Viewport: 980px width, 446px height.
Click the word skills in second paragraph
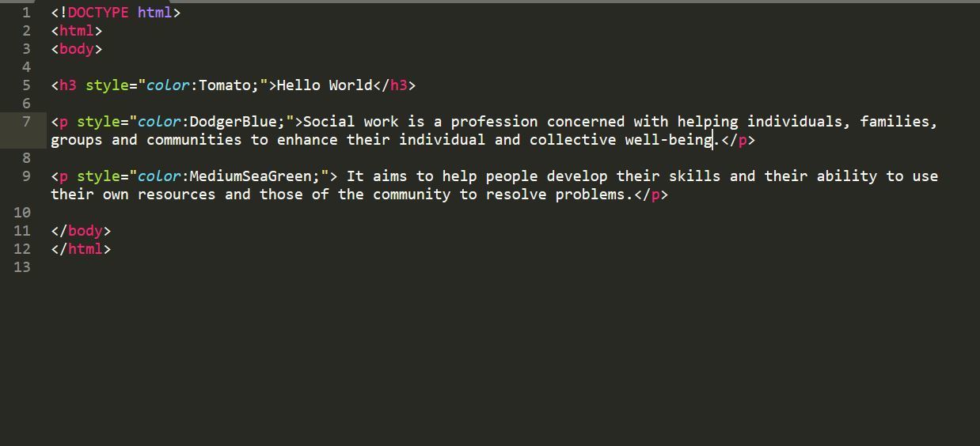point(694,176)
